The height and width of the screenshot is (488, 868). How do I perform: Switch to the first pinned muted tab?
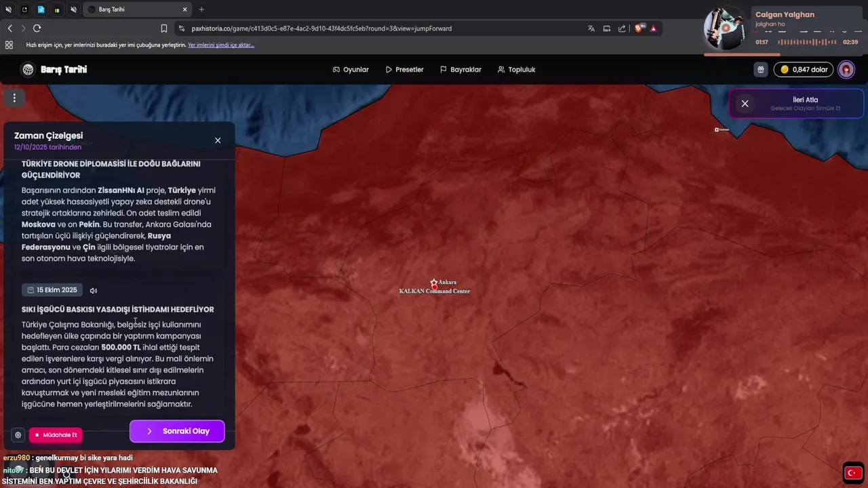[8, 9]
